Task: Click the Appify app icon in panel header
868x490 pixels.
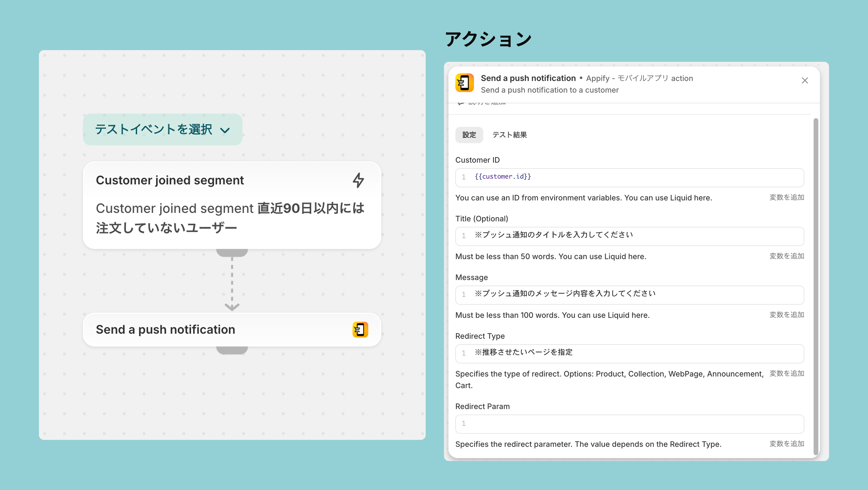Action: (x=464, y=83)
